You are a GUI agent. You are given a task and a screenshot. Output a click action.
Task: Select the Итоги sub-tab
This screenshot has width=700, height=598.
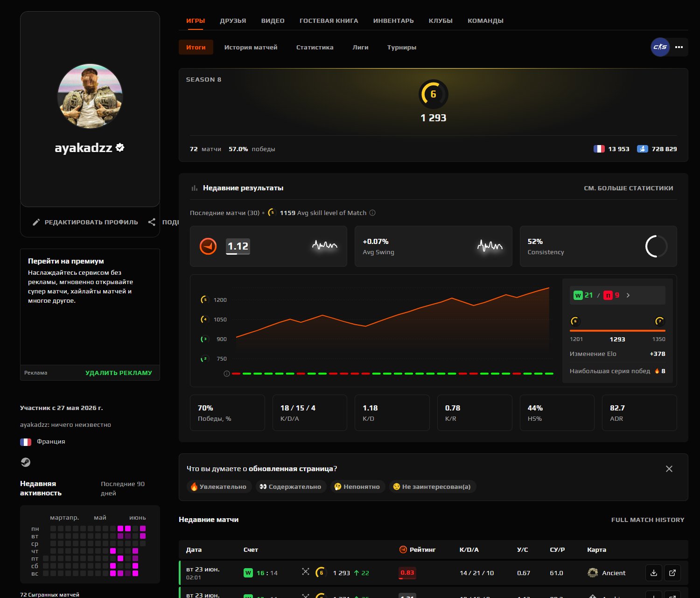[x=196, y=47]
